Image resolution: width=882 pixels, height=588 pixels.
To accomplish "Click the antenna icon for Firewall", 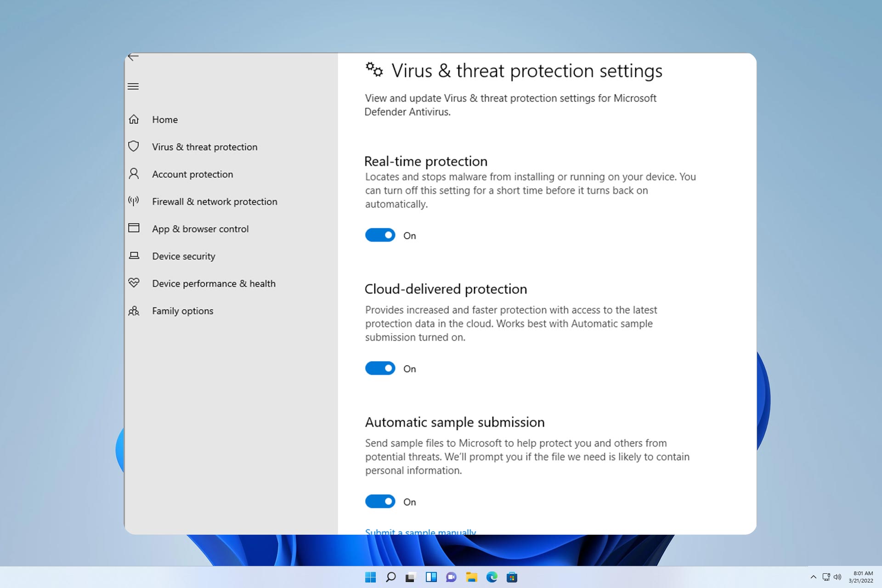I will [134, 201].
